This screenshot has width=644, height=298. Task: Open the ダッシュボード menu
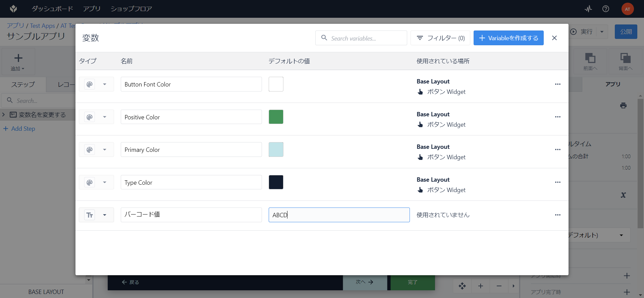[x=52, y=9]
